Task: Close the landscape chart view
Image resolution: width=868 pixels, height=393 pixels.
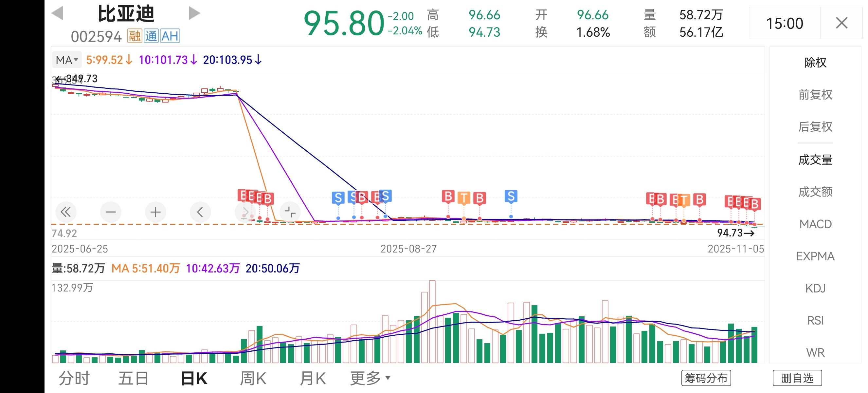Action: (841, 23)
